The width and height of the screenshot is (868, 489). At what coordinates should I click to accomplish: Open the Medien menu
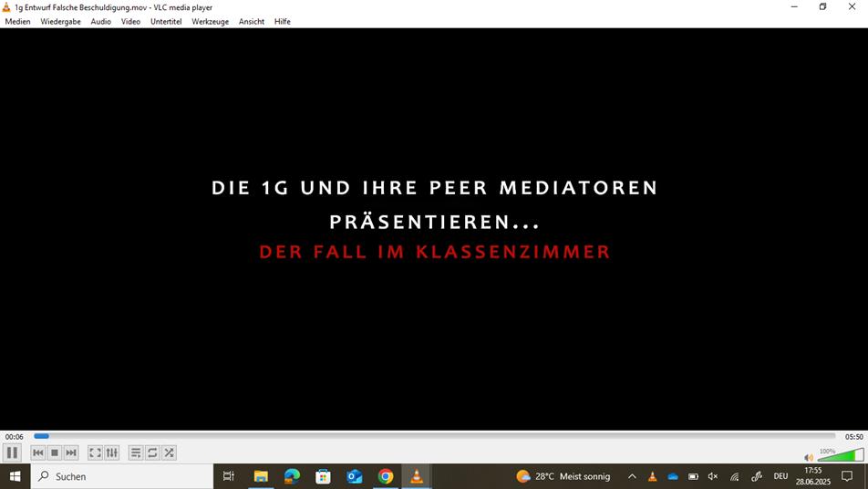pos(17,21)
